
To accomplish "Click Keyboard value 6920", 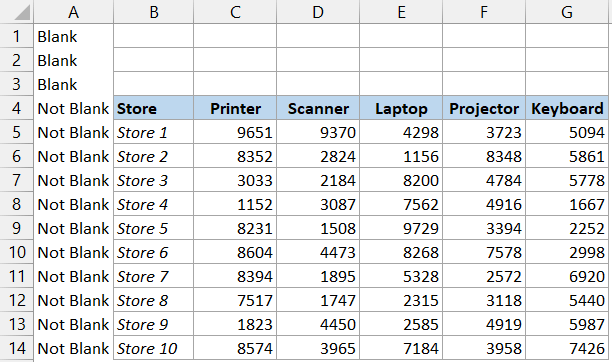I will [567, 276].
